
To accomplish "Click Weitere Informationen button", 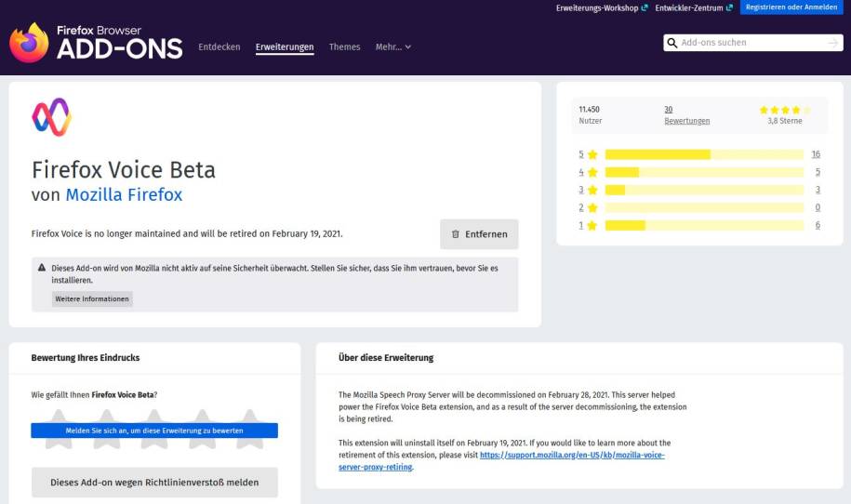I will [x=92, y=298].
